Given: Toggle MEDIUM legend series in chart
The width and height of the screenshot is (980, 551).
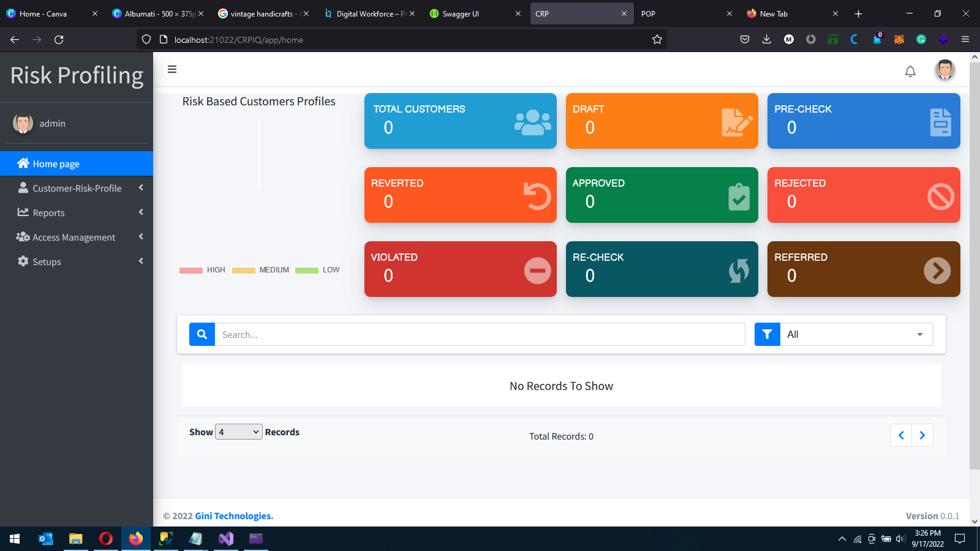Looking at the screenshot, I should 260,270.
